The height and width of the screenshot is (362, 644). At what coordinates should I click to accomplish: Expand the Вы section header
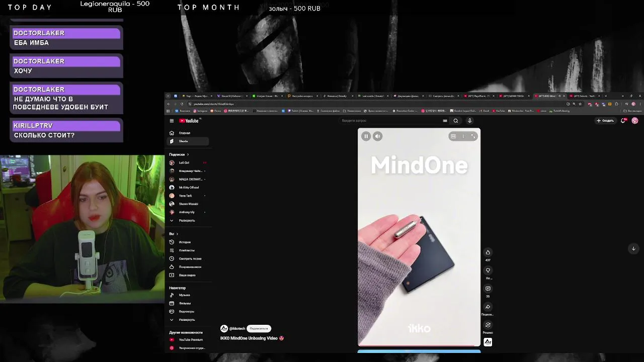click(x=174, y=234)
